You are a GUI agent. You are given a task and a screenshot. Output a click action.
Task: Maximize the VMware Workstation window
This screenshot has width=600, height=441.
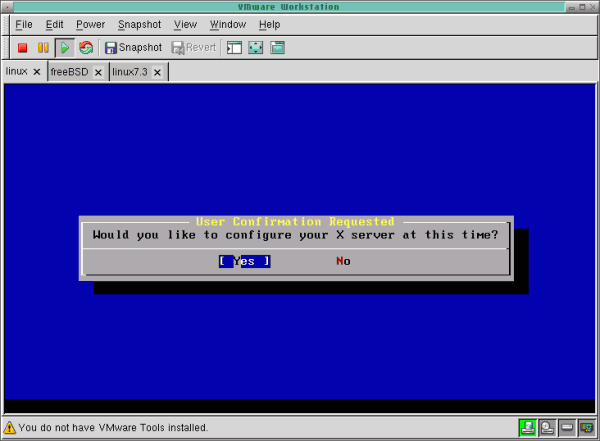coord(582,7)
